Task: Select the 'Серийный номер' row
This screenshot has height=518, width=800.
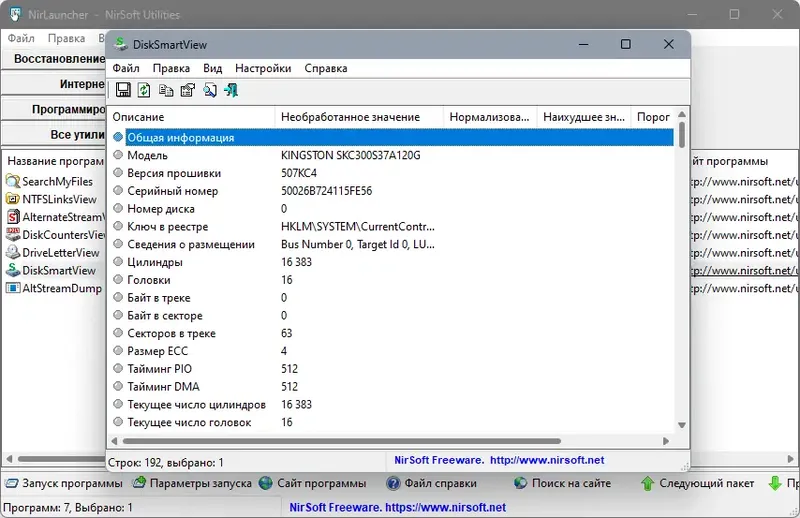Action: click(x=392, y=191)
